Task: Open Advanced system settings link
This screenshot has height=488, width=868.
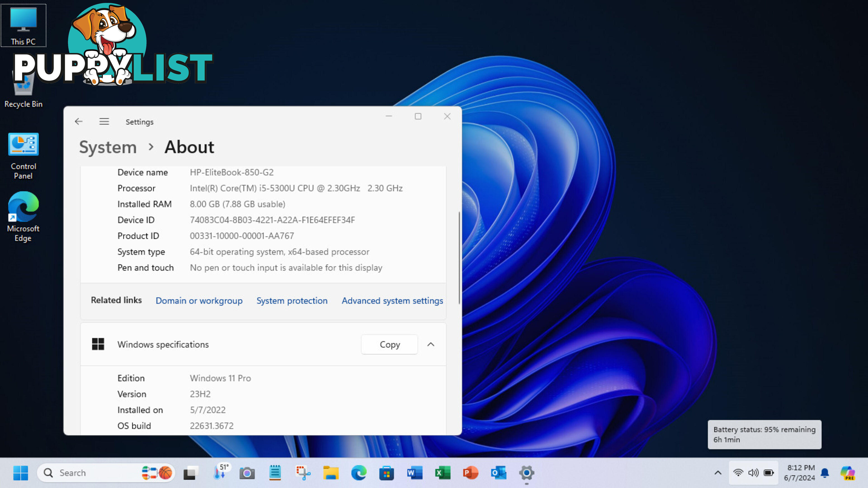Action: [392, 300]
